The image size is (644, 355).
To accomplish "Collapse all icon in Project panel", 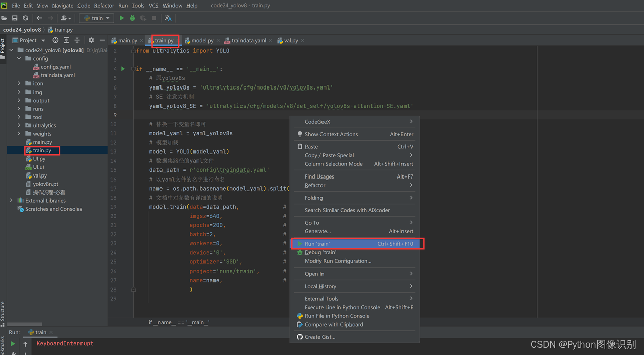I will pos(77,40).
